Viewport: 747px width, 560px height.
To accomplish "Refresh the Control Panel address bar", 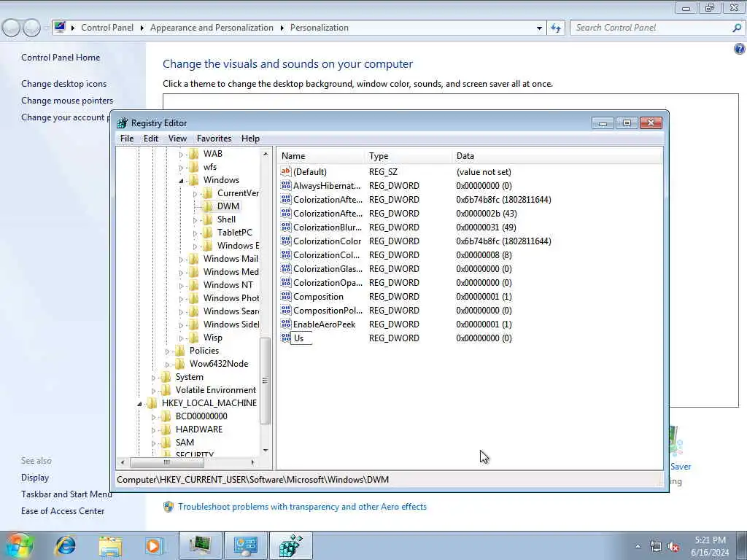I will pyautogui.click(x=555, y=28).
